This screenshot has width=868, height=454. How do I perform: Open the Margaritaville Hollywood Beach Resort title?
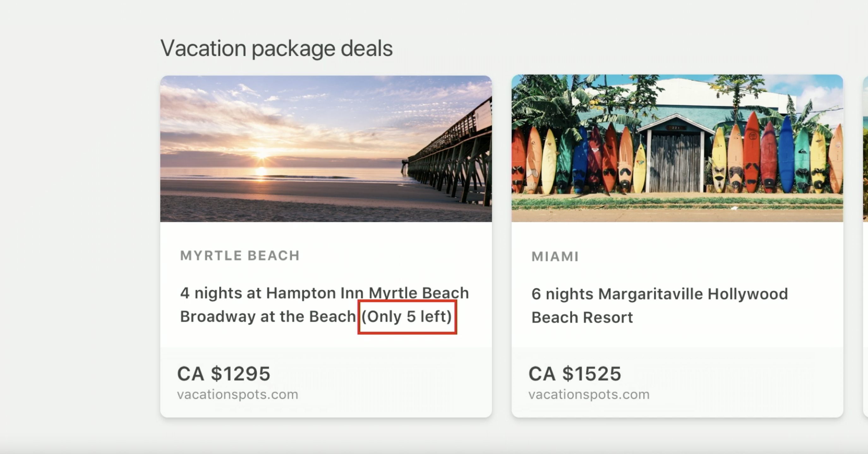click(660, 305)
